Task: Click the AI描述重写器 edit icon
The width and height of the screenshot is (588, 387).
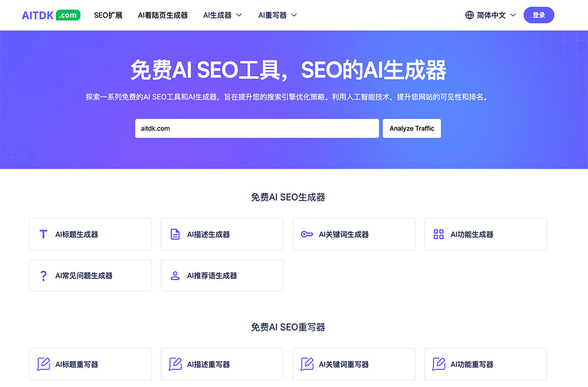Action: pyautogui.click(x=175, y=364)
